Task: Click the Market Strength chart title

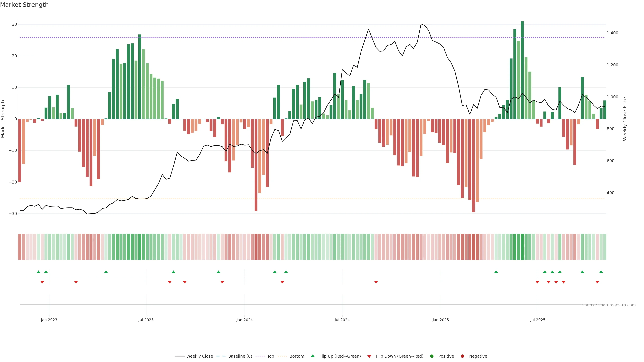Action: pyautogui.click(x=24, y=5)
